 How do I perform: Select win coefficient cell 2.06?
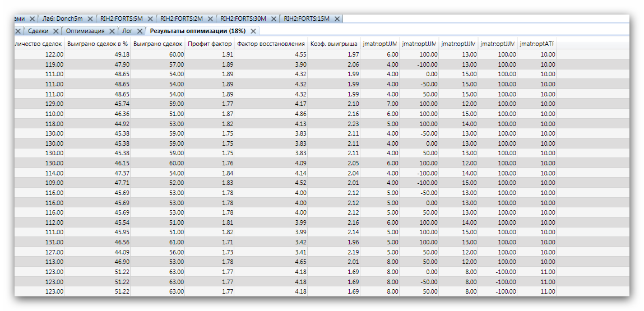pyautogui.click(x=334, y=64)
